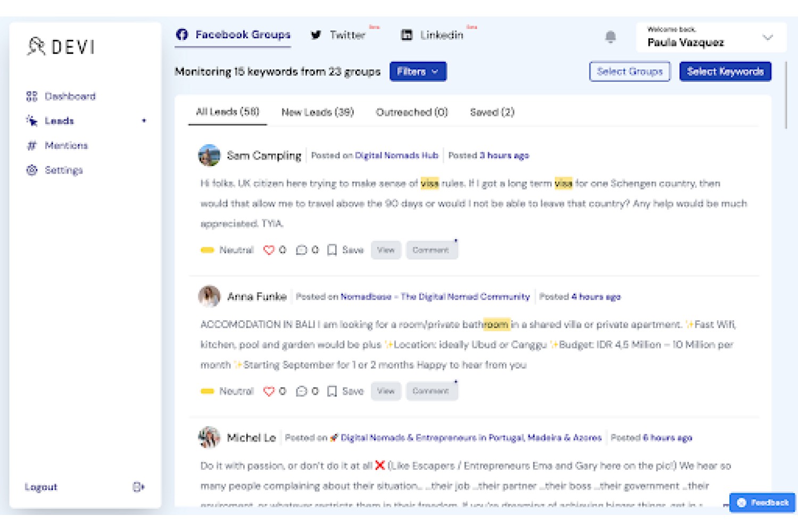798x532 pixels.
Task: Show the Outreached (0) tab
Action: coord(412,112)
